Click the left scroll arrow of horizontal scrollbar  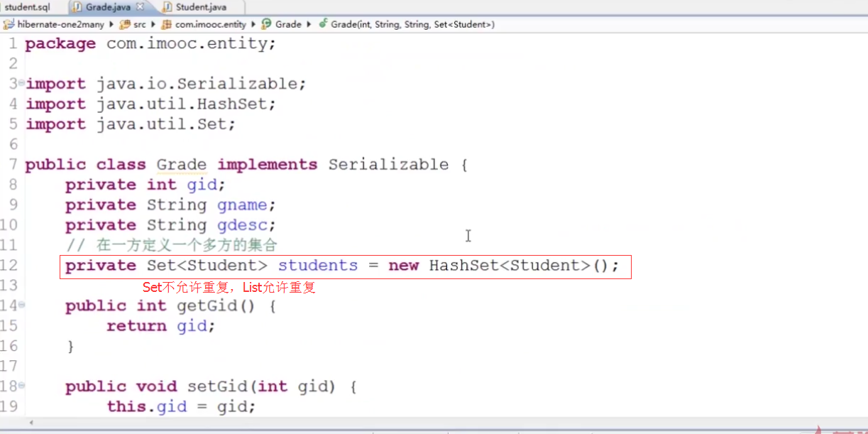pos(31,422)
